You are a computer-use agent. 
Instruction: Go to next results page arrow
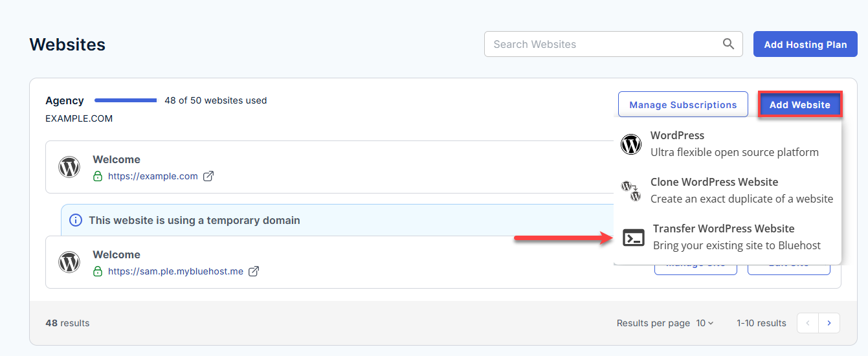[829, 323]
